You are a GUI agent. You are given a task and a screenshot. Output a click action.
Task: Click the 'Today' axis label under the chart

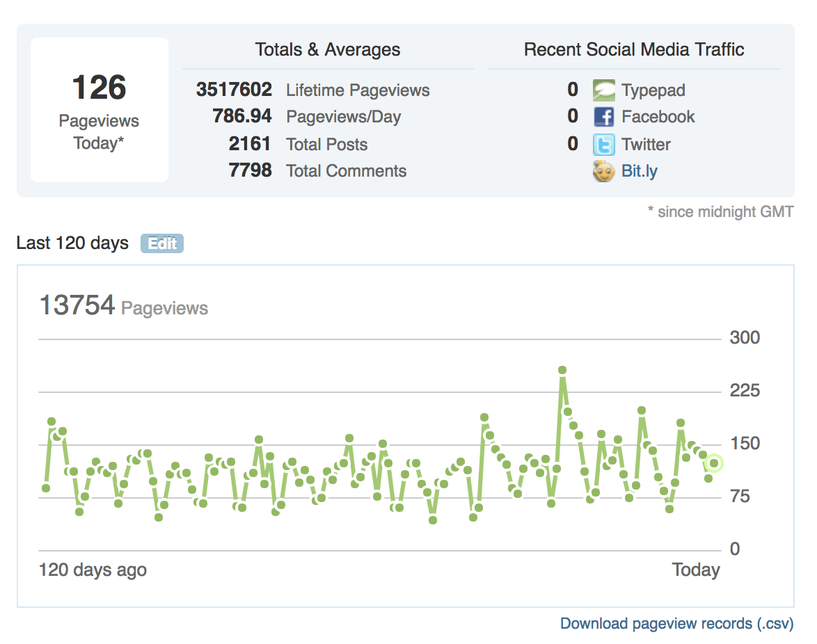click(x=696, y=570)
